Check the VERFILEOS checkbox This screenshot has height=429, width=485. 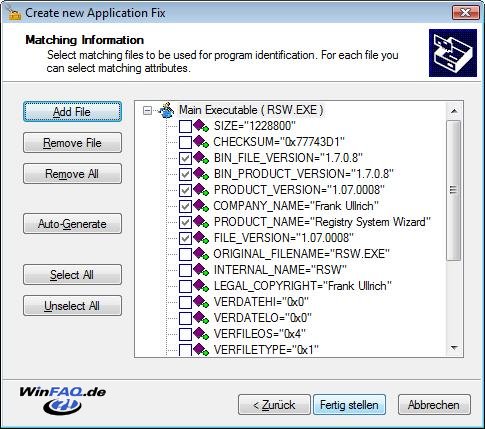coord(185,334)
